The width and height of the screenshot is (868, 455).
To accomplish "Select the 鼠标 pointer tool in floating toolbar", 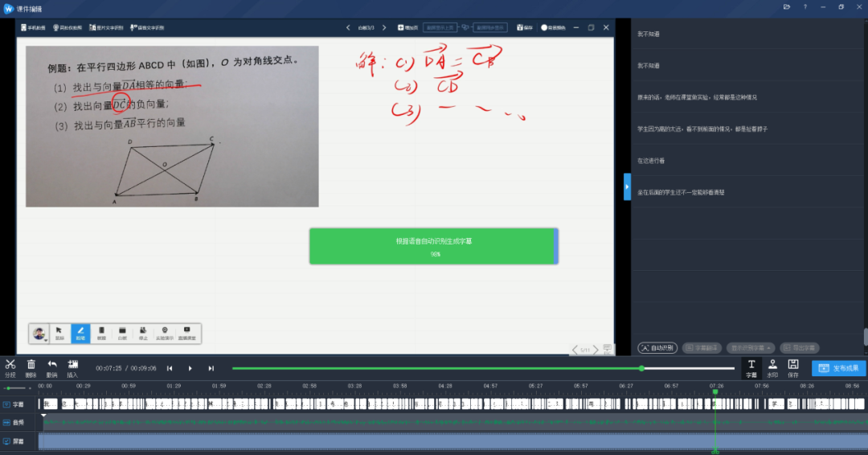I will click(x=59, y=333).
